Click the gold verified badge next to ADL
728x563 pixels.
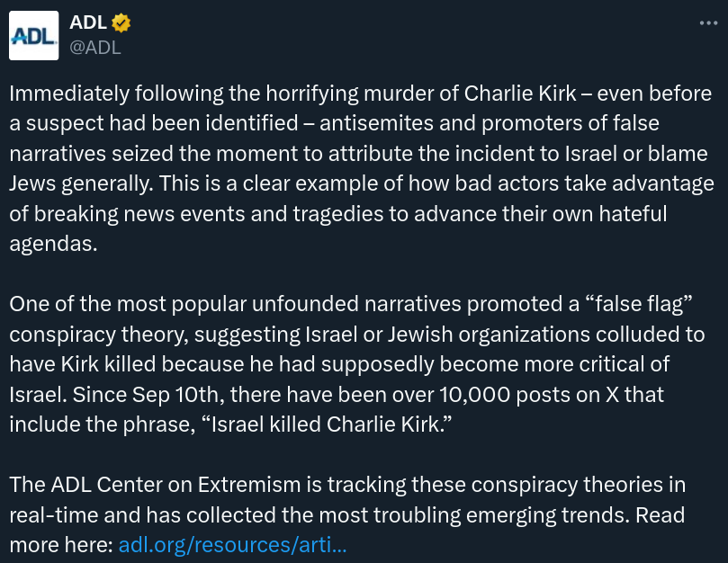121,23
